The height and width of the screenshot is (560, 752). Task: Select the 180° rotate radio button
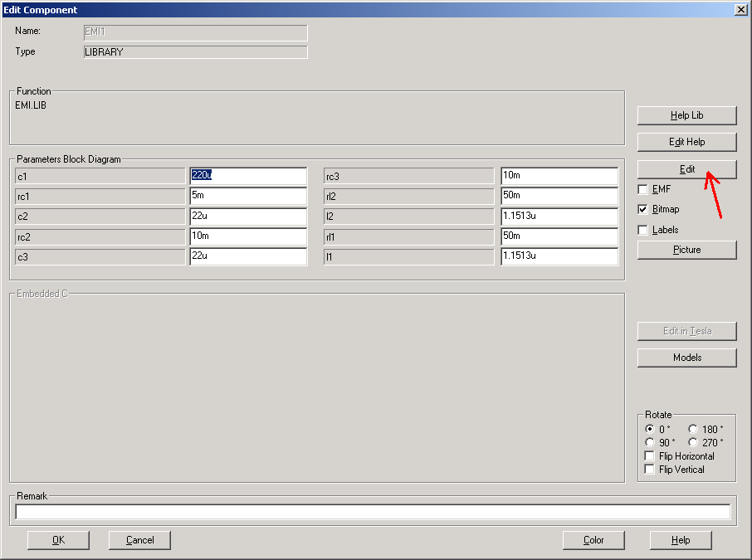click(693, 430)
